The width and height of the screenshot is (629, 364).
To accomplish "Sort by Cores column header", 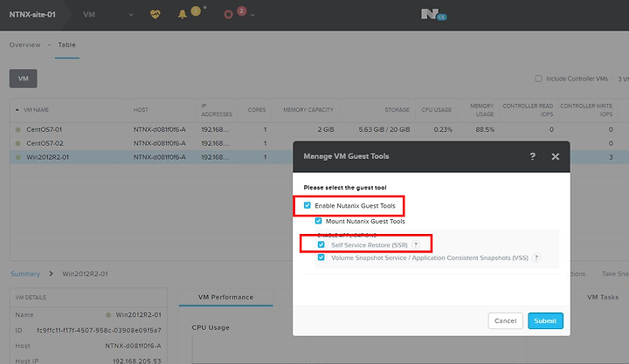I will point(257,110).
